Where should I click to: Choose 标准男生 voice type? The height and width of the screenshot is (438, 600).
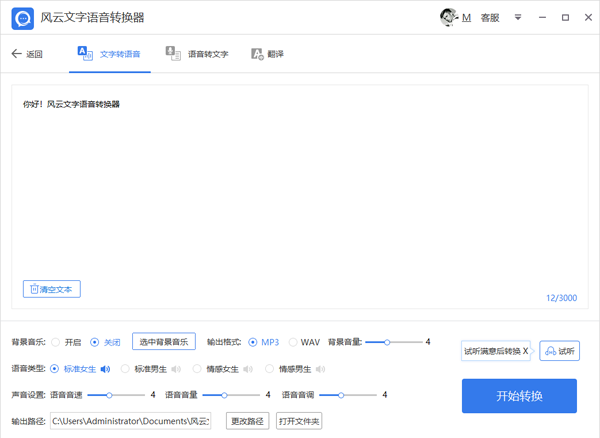pyautogui.click(x=126, y=369)
